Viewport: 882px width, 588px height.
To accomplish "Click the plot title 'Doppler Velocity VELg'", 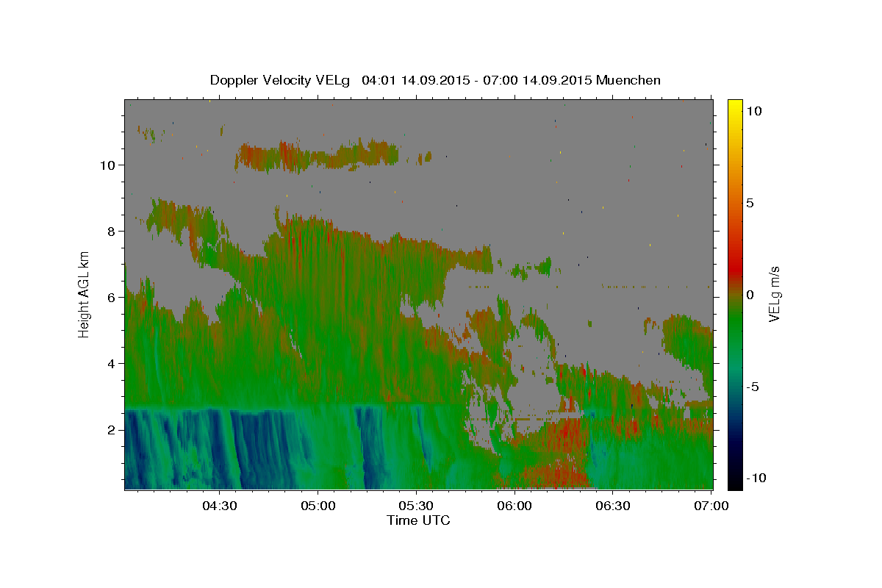I will tap(280, 80).
